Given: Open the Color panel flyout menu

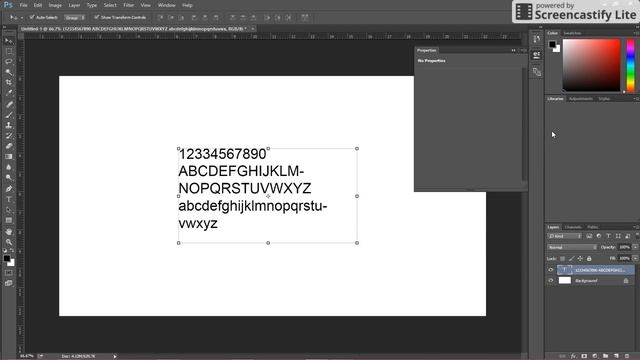Looking at the screenshot, I should 636,33.
